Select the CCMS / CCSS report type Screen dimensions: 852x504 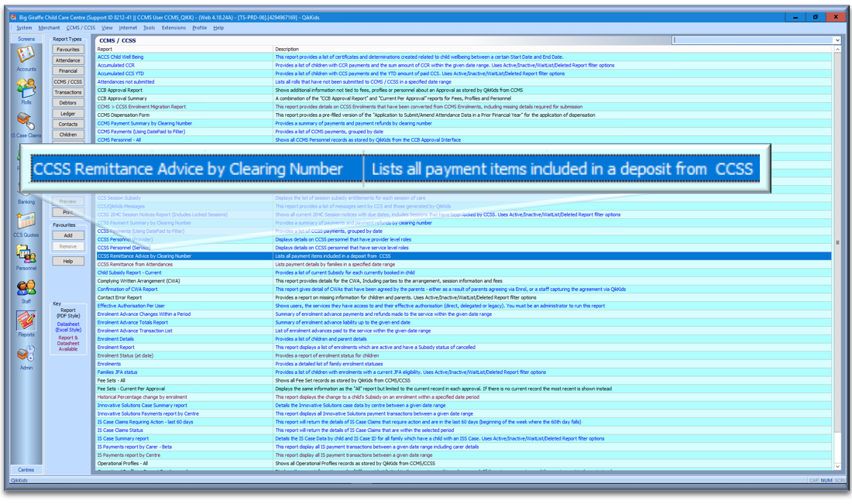[68, 81]
